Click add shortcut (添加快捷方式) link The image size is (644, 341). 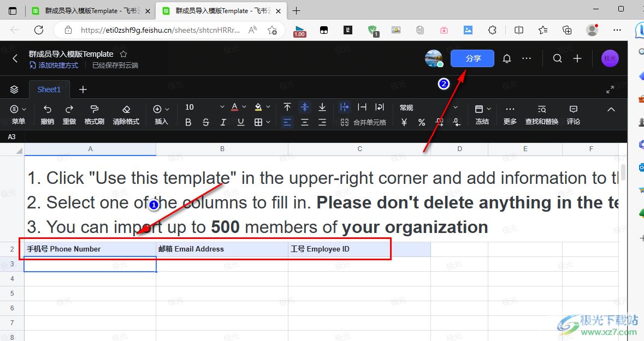click(x=54, y=65)
